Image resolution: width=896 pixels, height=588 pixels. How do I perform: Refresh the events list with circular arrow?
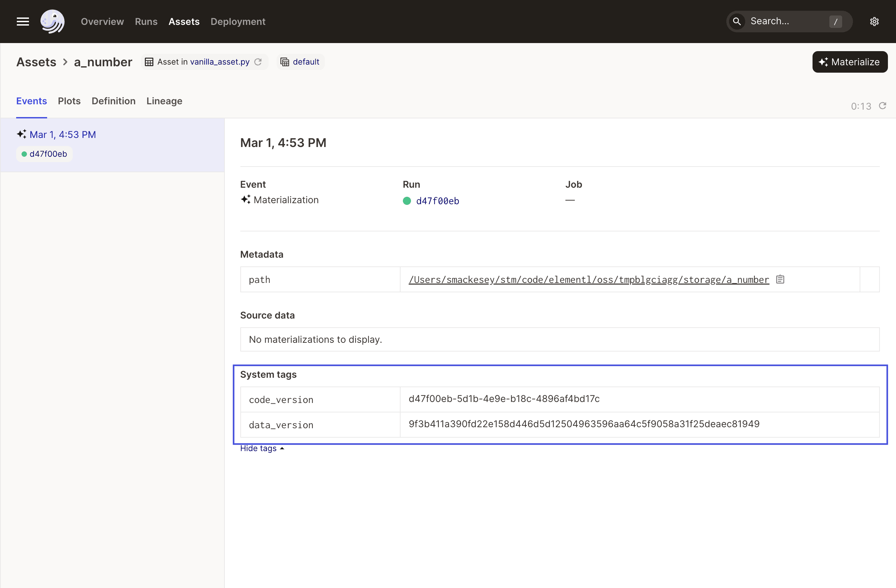click(883, 106)
